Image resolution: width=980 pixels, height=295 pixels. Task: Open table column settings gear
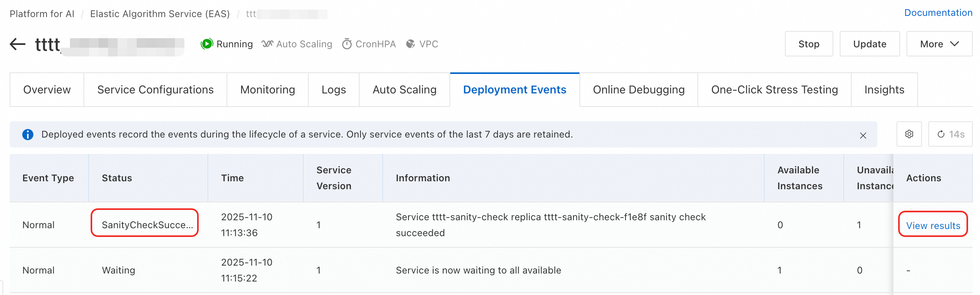[909, 134]
